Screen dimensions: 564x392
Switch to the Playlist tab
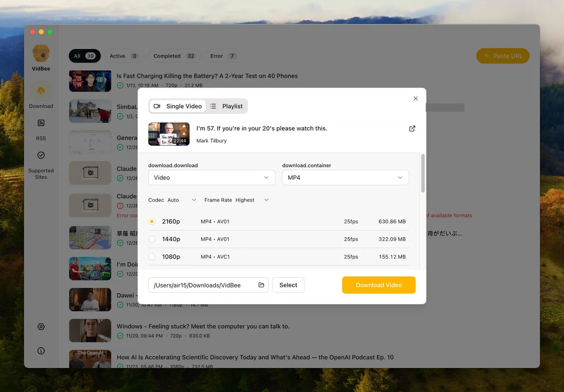pyautogui.click(x=227, y=106)
